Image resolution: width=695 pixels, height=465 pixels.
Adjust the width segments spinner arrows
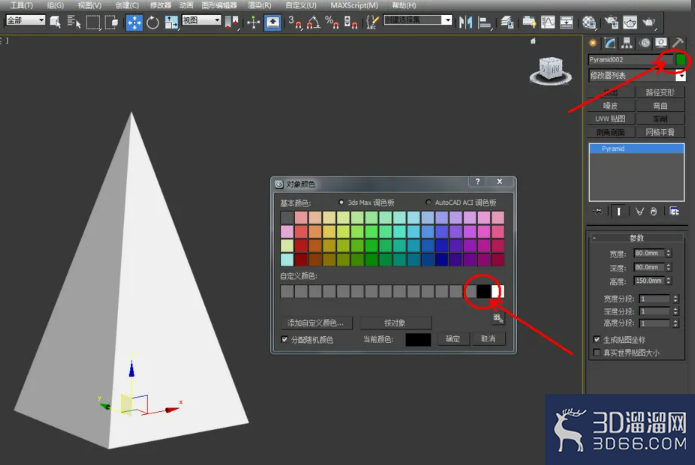pos(675,299)
